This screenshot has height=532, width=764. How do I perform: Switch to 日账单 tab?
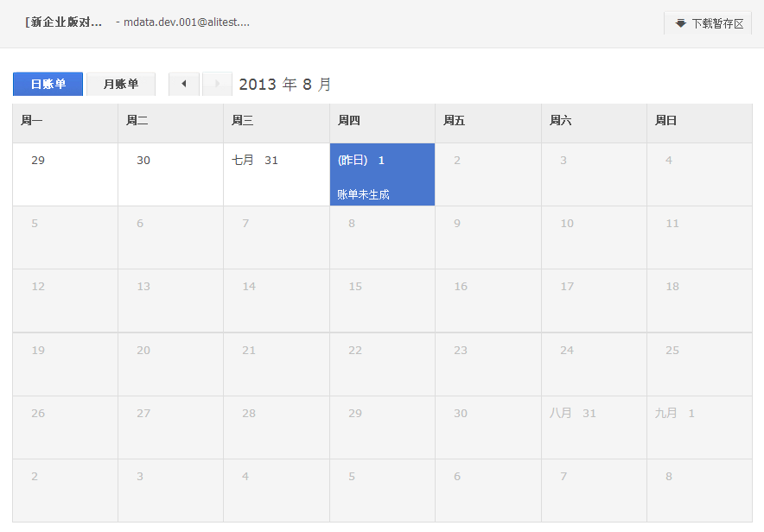click(x=48, y=84)
